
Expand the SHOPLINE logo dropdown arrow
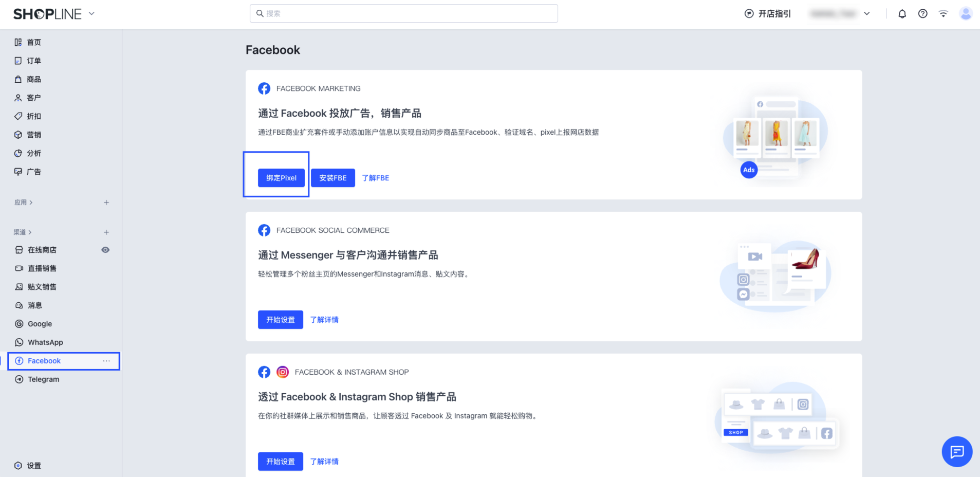[x=91, y=14]
